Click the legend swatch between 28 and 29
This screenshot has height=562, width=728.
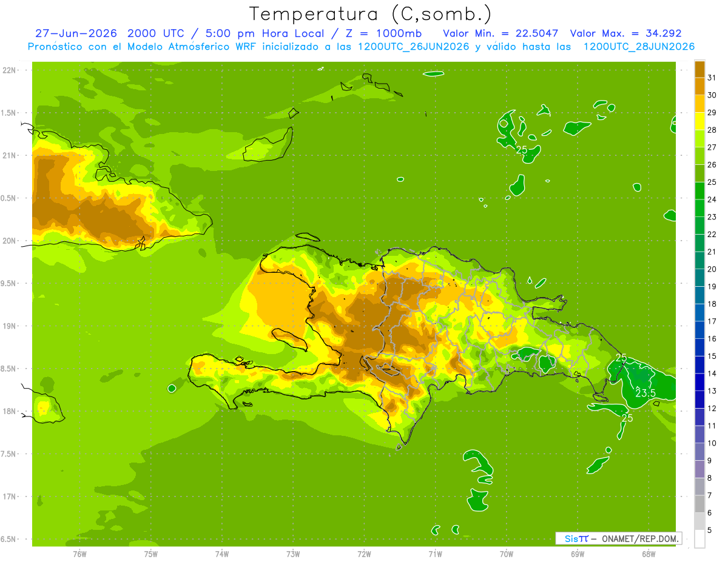(699, 121)
